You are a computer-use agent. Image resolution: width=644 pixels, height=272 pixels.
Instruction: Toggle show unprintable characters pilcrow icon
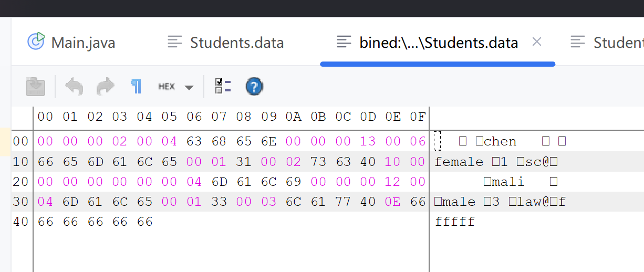pos(137,87)
